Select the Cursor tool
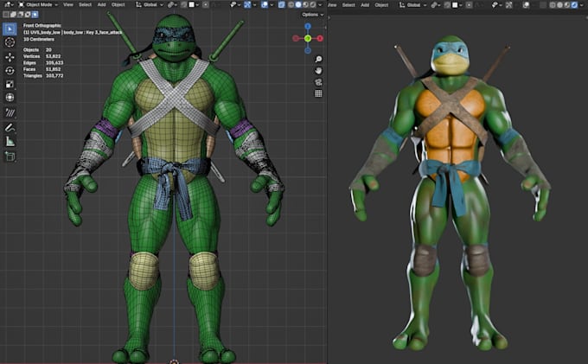 tap(10, 42)
